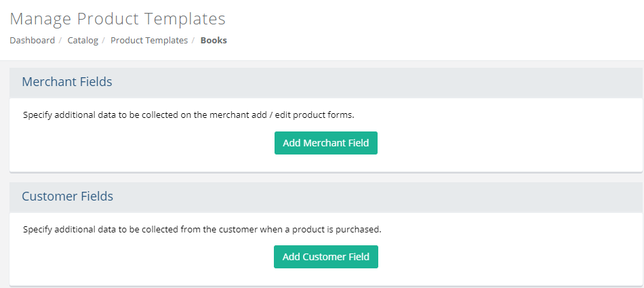
Task: Click the merchant add/edit product forms description
Action: [188, 115]
